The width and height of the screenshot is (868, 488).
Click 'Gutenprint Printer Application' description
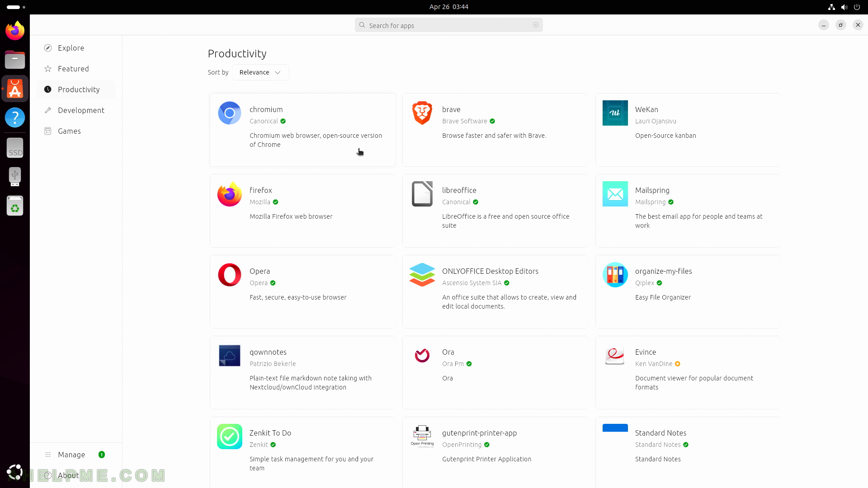486,459
